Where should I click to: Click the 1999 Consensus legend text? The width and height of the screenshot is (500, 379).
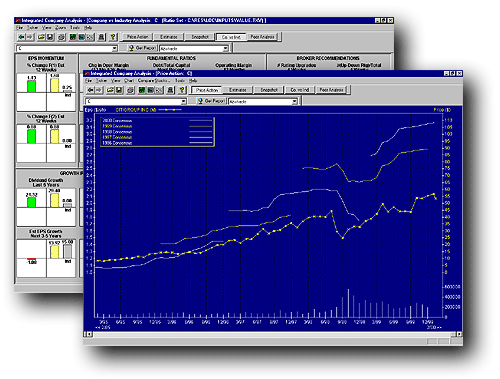click(117, 126)
